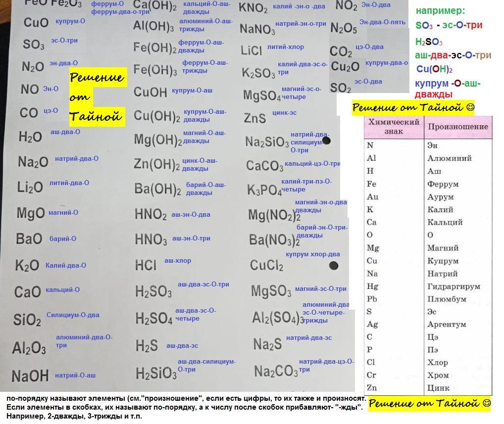Click the H2SO4 formula

[154, 319]
